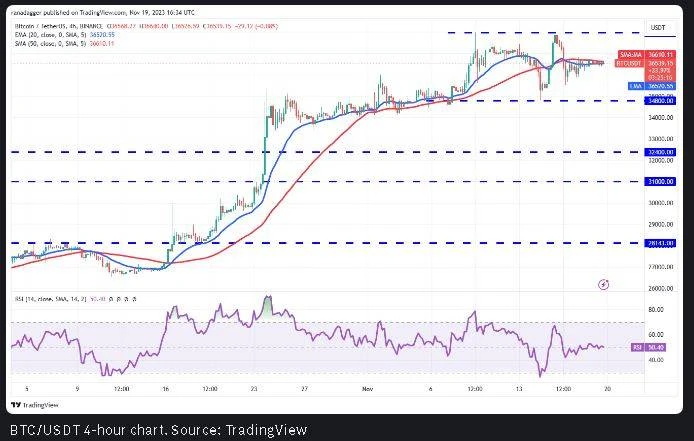Select the 32400.00 price level label
The height and width of the screenshot is (441, 694).
(660, 152)
